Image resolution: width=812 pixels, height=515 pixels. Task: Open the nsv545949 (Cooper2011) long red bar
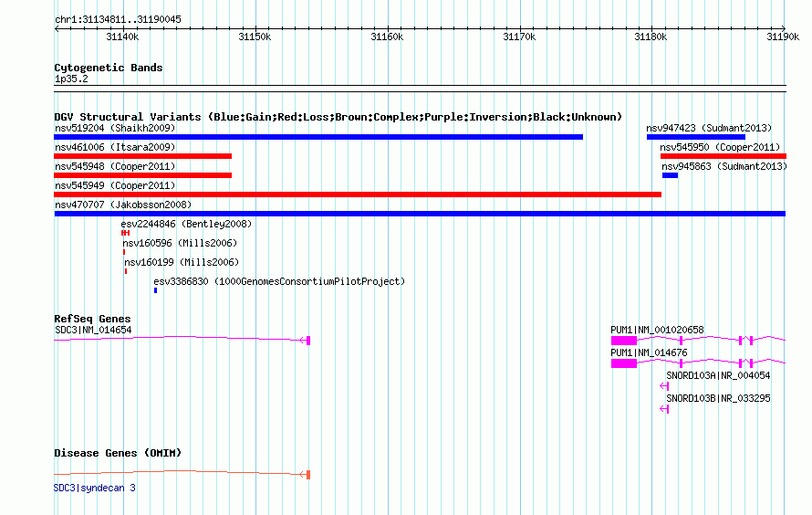pos(358,194)
